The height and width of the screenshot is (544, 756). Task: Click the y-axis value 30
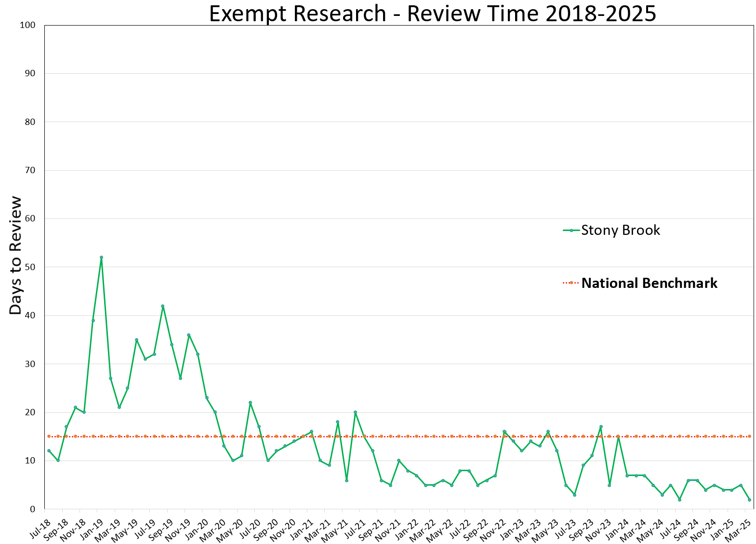[30, 364]
